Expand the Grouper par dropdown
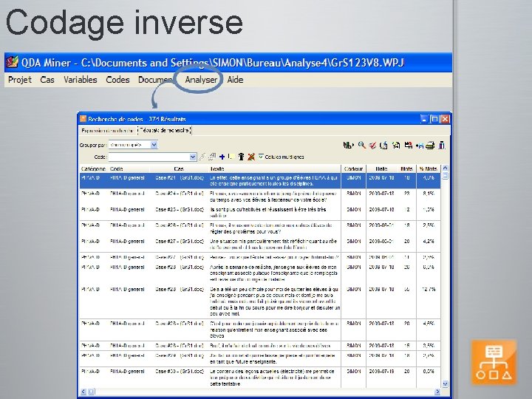The width and height of the screenshot is (532, 399). pos(154,145)
